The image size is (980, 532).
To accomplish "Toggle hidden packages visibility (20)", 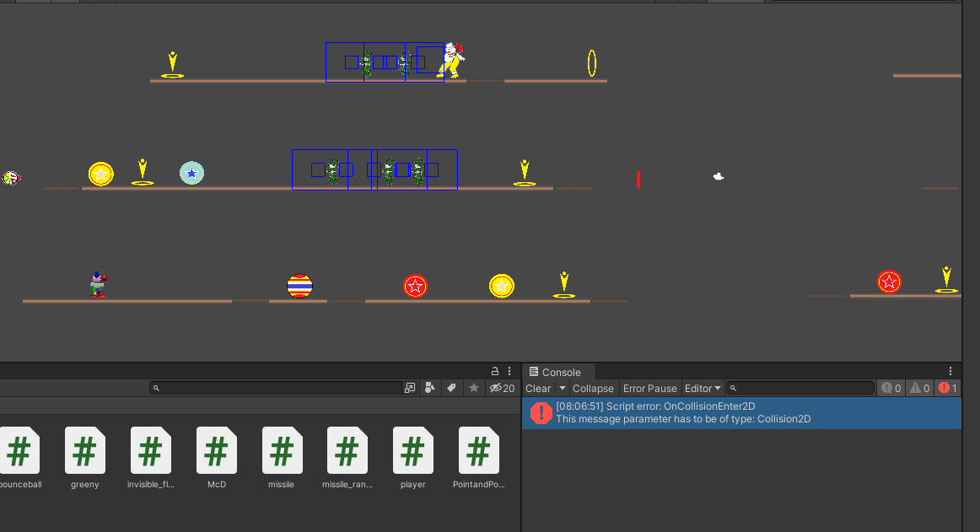I will click(502, 388).
